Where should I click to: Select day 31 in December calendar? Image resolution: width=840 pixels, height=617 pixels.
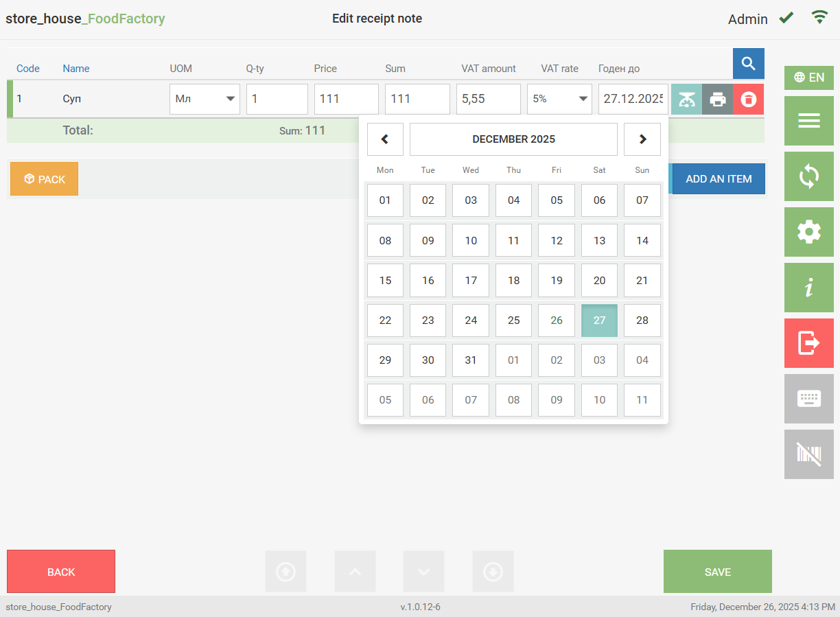click(471, 360)
